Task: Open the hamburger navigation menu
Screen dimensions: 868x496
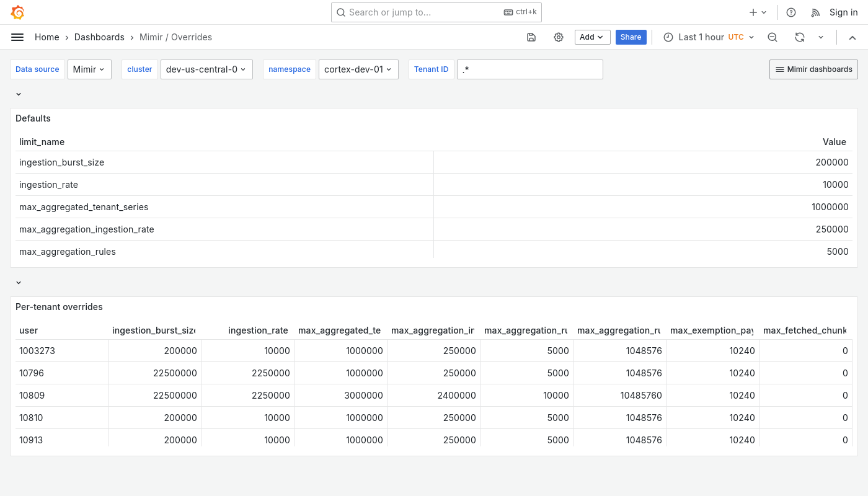Action: tap(17, 37)
